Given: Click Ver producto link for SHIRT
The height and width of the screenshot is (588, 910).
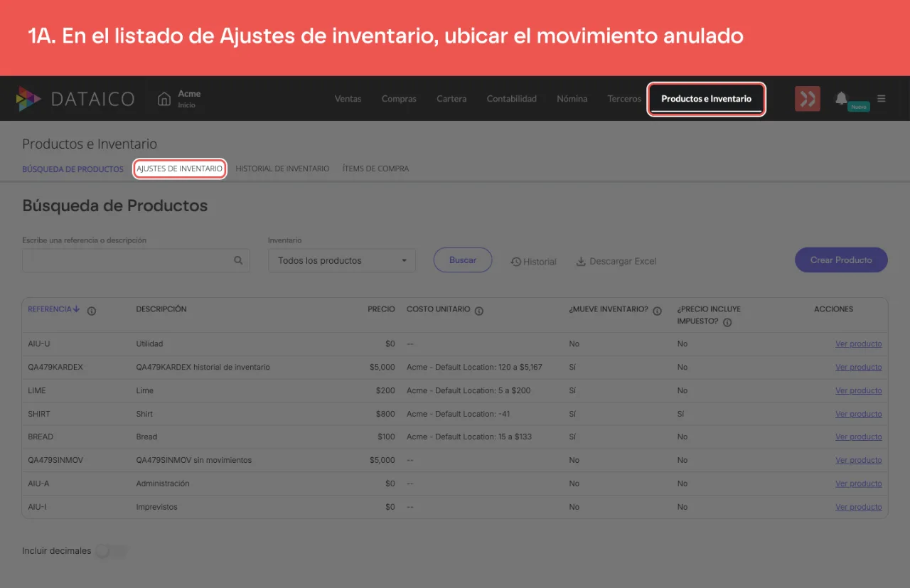Looking at the screenshot, I should (x=858, y=414).
